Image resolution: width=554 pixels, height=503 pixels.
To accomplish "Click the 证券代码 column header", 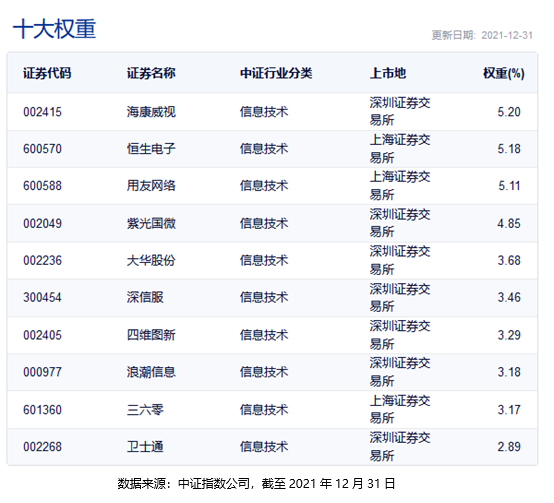I will click(x=47, y=73).
